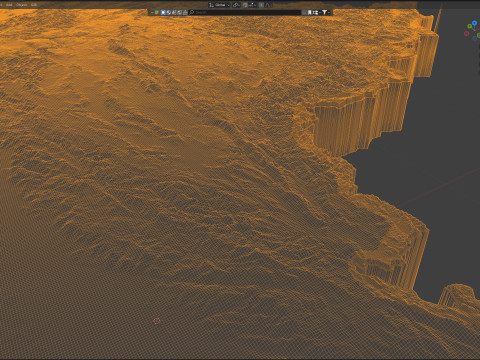The height and width of the screenshot is (360, 480).
Task: Open the GIS menu in the header
Action: coord(34,5)
